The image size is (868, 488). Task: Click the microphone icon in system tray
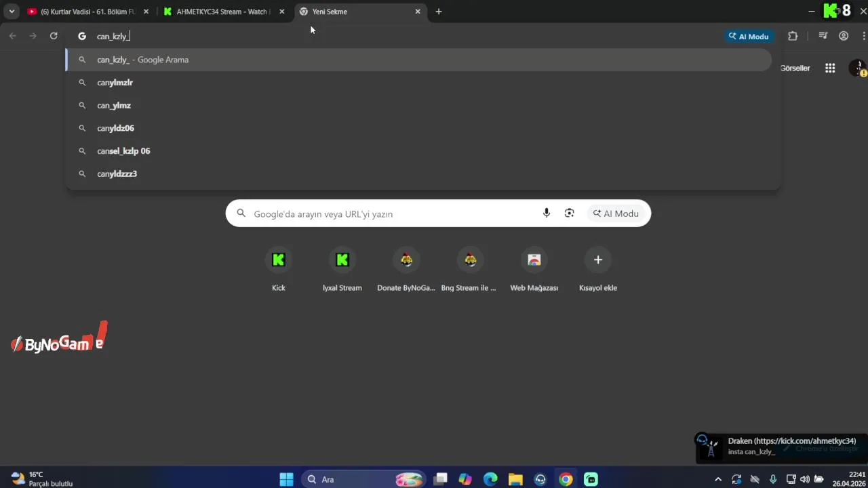(772, 479)
